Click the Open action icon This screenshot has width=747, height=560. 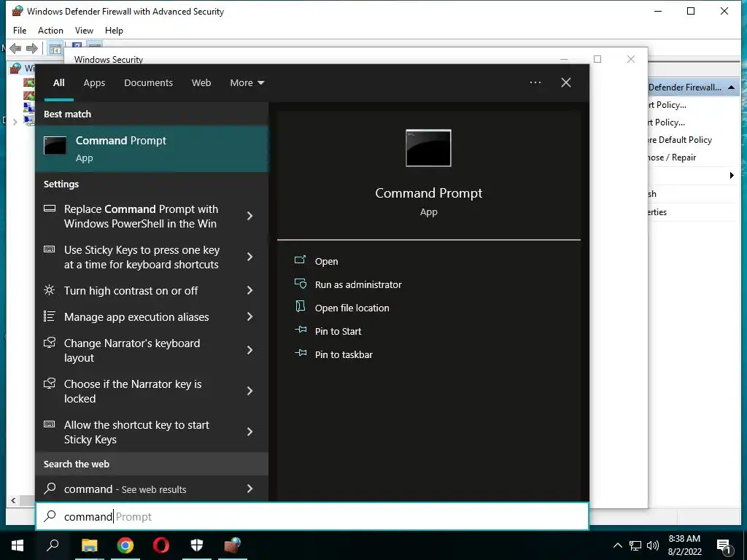click(x=300, y=260)
